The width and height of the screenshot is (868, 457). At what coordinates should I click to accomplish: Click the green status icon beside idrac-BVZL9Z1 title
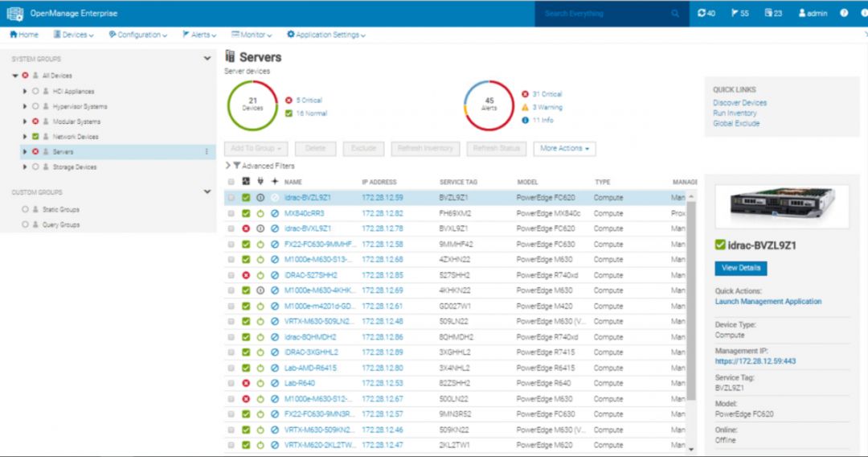pos(719,245)
